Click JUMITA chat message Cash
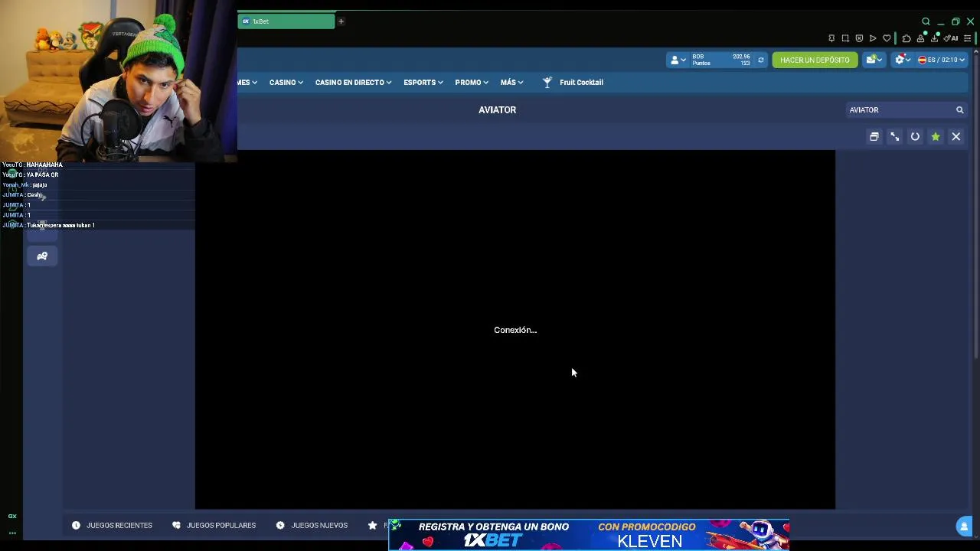The width and height of the screenshot is (980, 551). [34, 194]
